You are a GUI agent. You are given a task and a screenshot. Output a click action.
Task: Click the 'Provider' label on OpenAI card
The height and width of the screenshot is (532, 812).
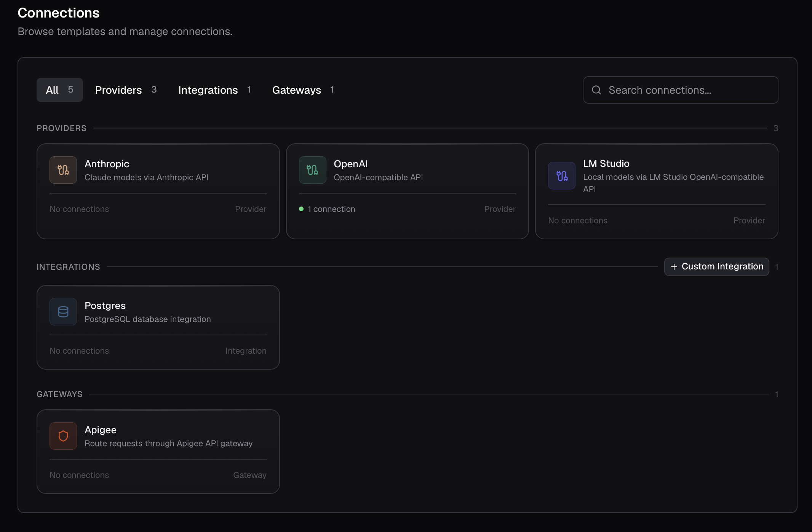pos(500,209)
